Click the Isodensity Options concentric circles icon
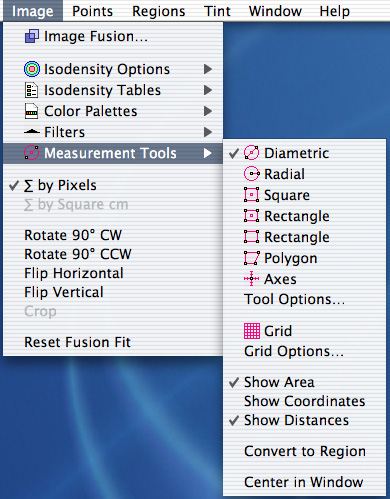 pyautogui.click(x=32, y=69)
